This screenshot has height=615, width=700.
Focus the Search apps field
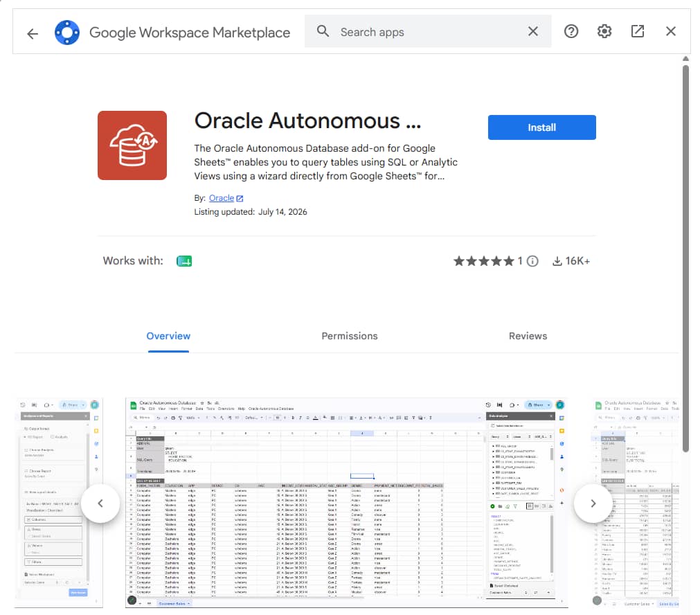pyautogui.click(x=429, y=32)
